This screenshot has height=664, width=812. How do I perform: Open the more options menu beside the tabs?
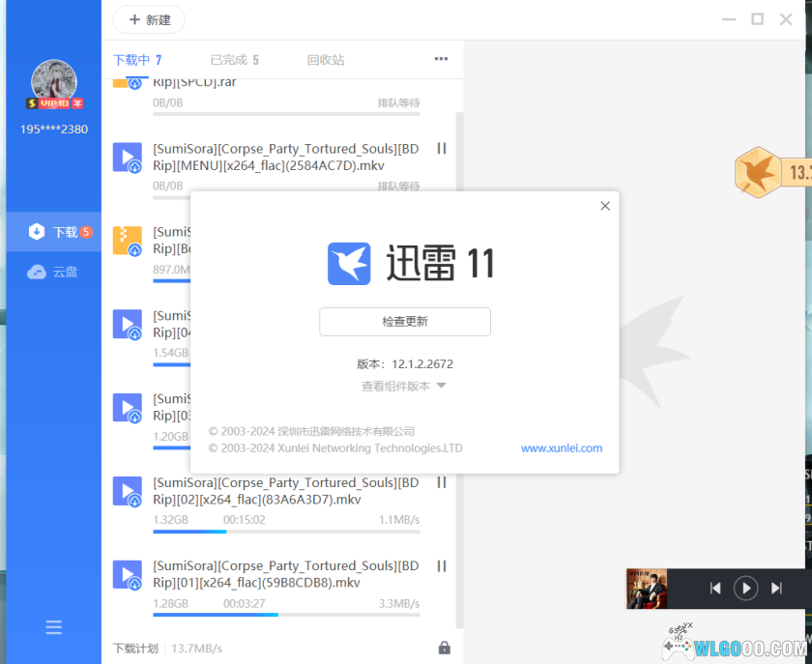441,59
